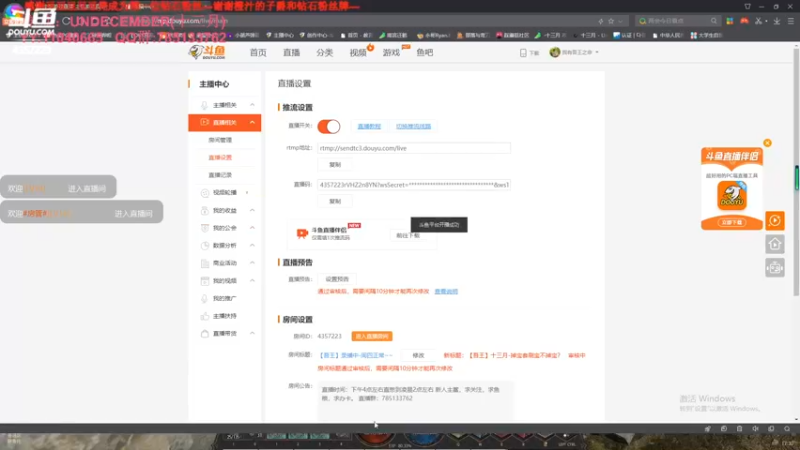Toggle the 我的公会 section chevron

(252, 228)
